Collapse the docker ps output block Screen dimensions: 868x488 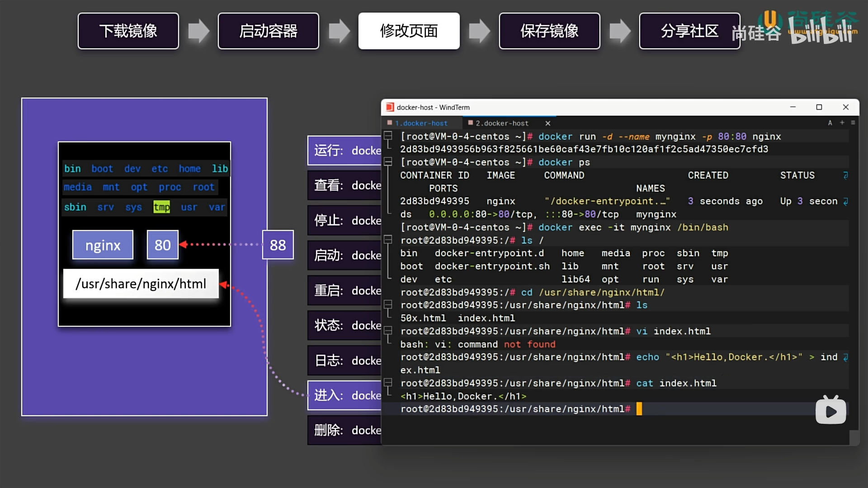point(388,161)
